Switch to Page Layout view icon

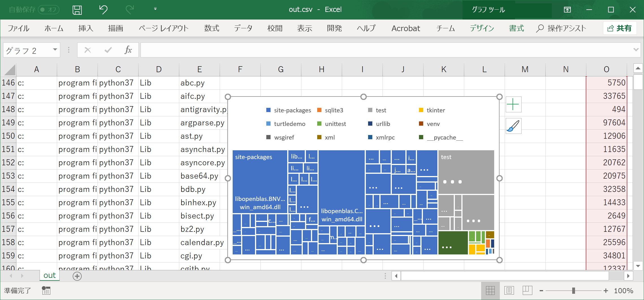coord(509,291)
